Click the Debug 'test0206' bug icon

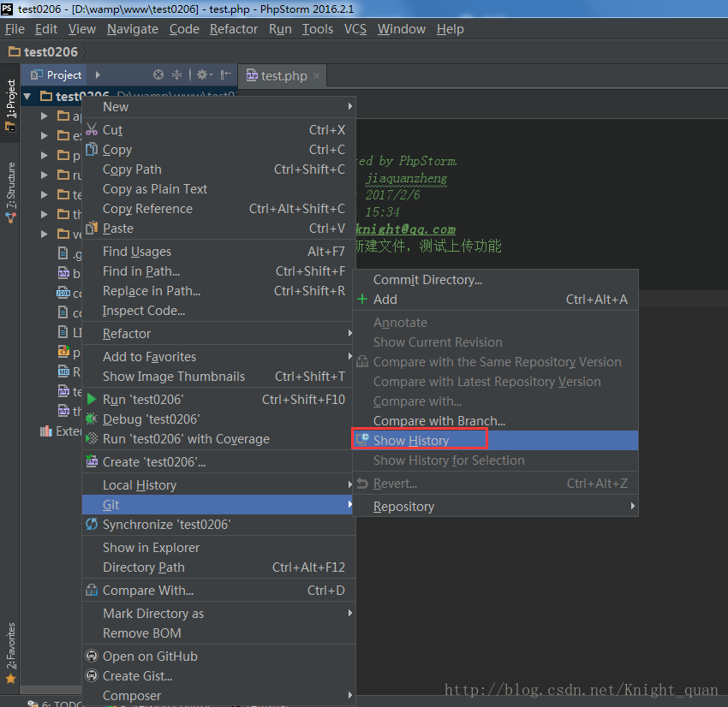point(92,419)
